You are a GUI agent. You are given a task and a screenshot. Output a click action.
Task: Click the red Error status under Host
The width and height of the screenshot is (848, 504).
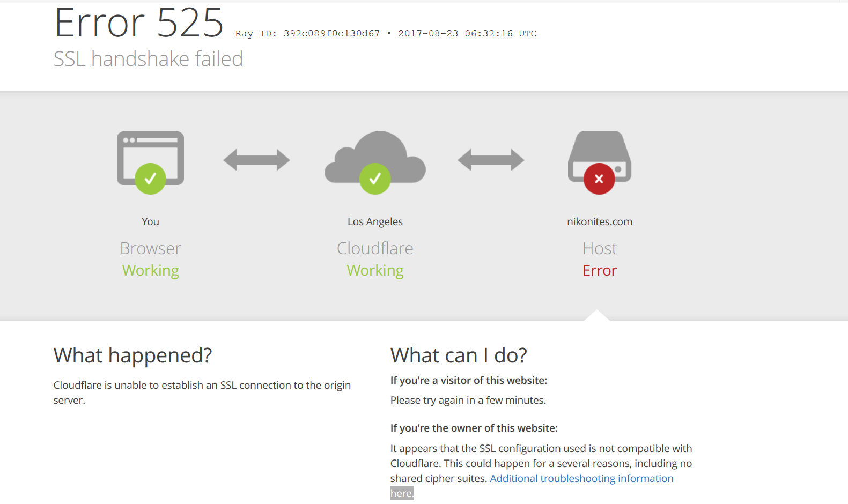tap(600, 270)
